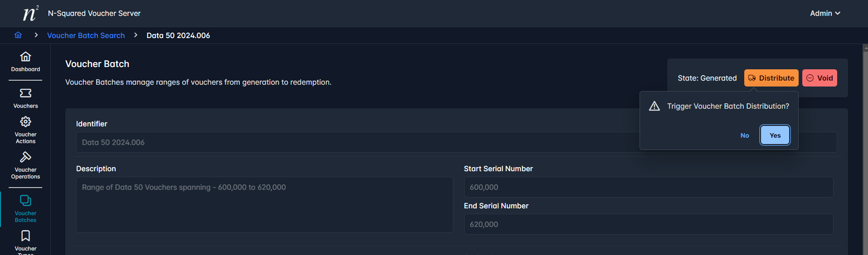Confirm distribution with Yes
The image size is (868, 255).
pos(775,135)
